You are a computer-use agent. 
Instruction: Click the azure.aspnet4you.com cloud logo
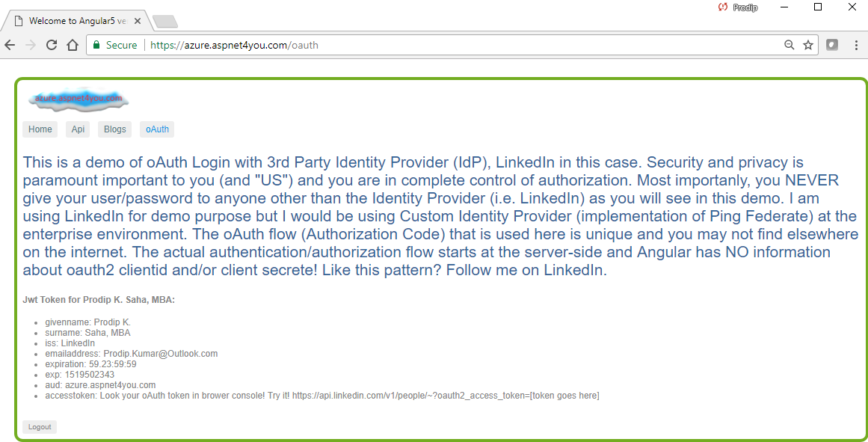pos(79,99)
